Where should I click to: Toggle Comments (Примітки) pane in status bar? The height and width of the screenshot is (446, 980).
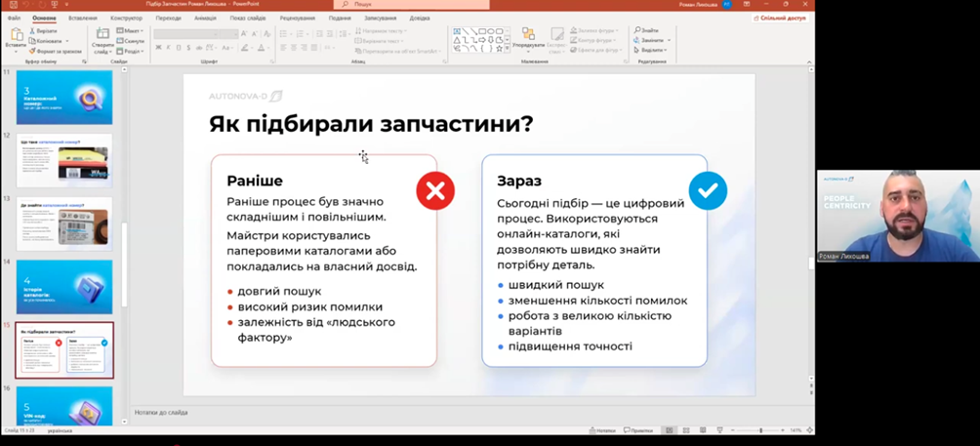point(638,430)
